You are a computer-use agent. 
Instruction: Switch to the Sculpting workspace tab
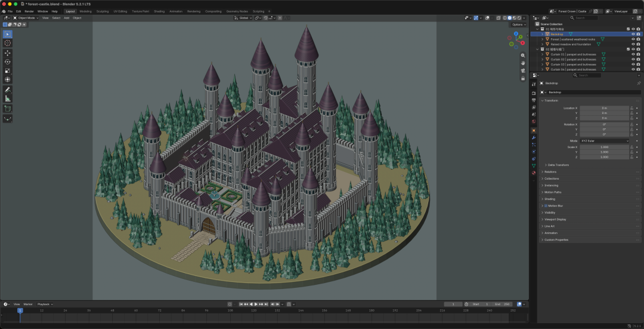[103, 11]
